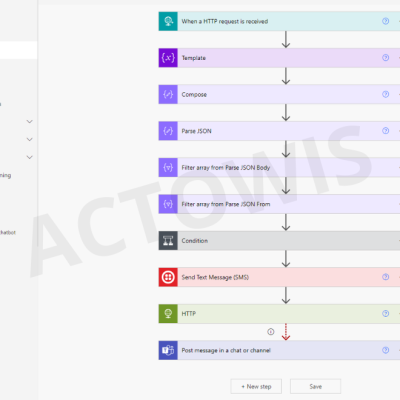This screenshot has height=400, width=400.
Task: Expand the Compose step
Action: (x=279, y=94)
